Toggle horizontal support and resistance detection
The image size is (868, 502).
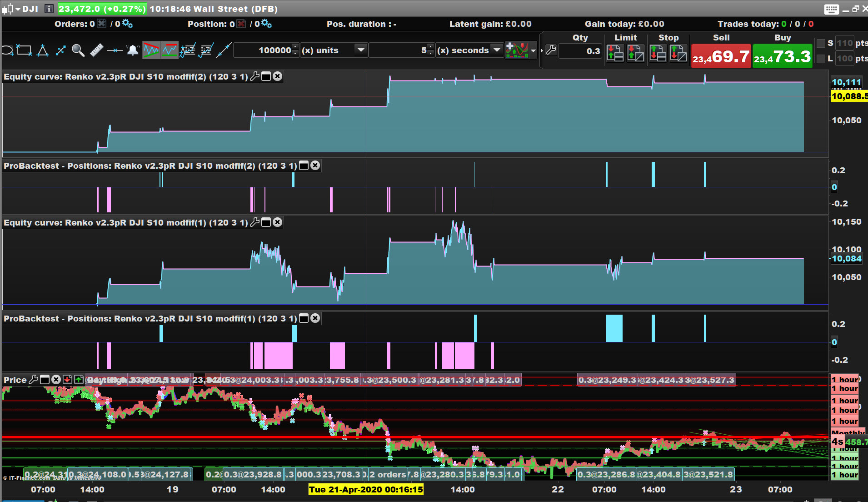pos(170,50)
